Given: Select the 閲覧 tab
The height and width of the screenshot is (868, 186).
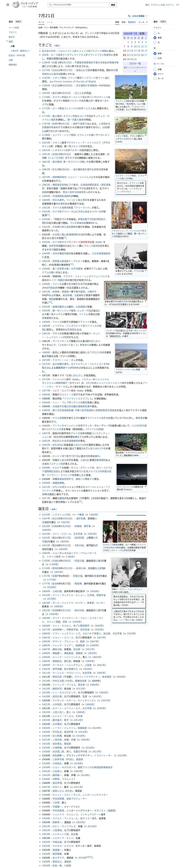Looking at the screenshot, I should tap(117, 22).
